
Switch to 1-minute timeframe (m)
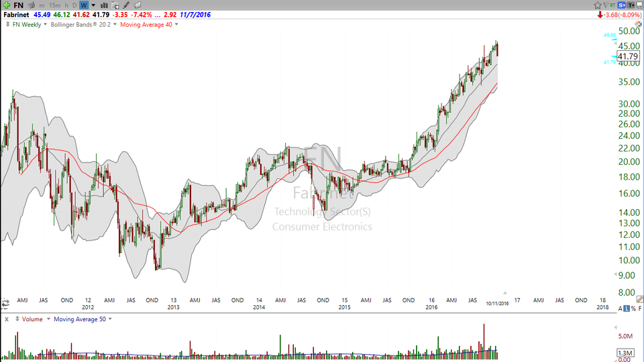point(42,5)
